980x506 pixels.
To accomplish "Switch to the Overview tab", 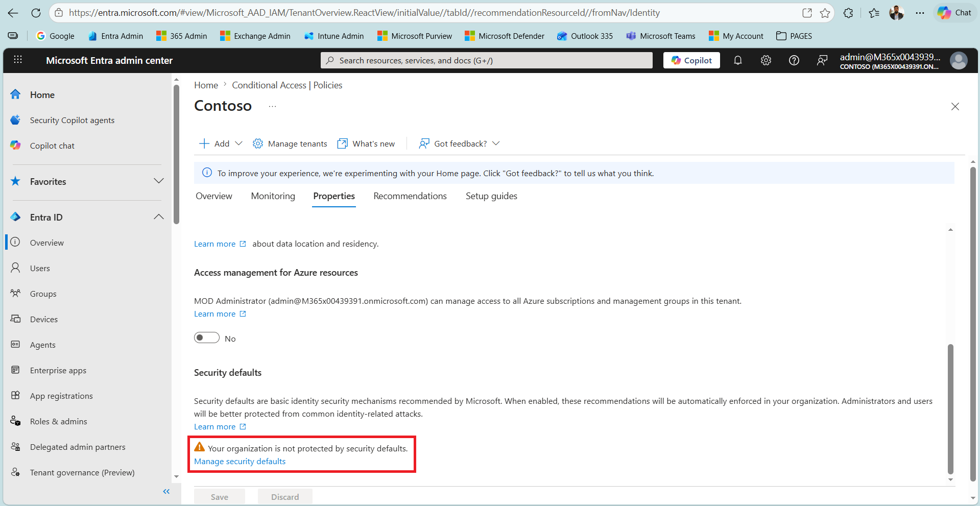I will [x=213, y=196].
